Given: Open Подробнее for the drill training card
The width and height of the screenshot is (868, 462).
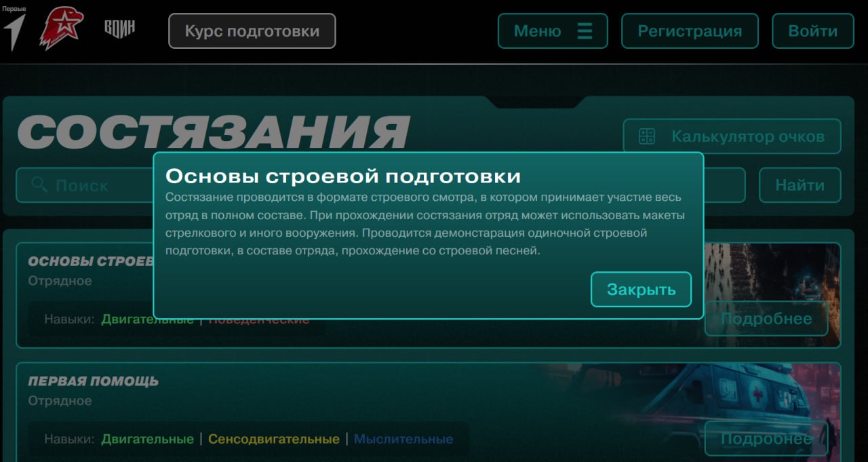Looking at the screenshot, I should [766, 319].
